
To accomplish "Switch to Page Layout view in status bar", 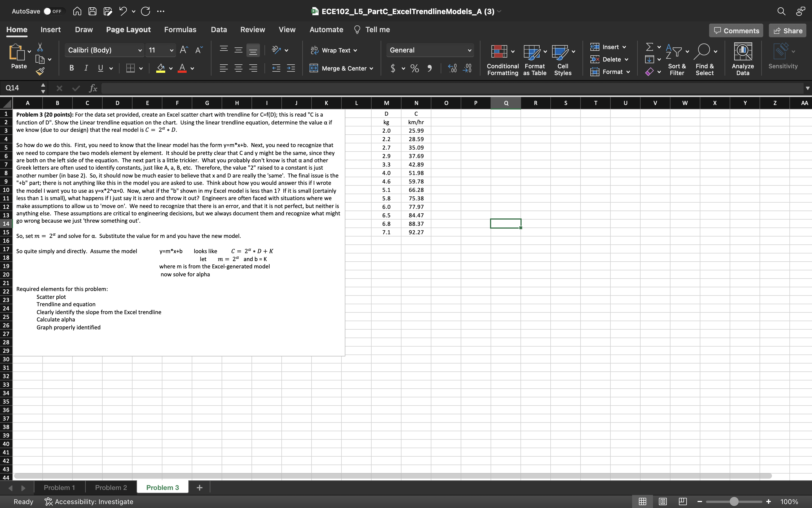I will 663,501.
